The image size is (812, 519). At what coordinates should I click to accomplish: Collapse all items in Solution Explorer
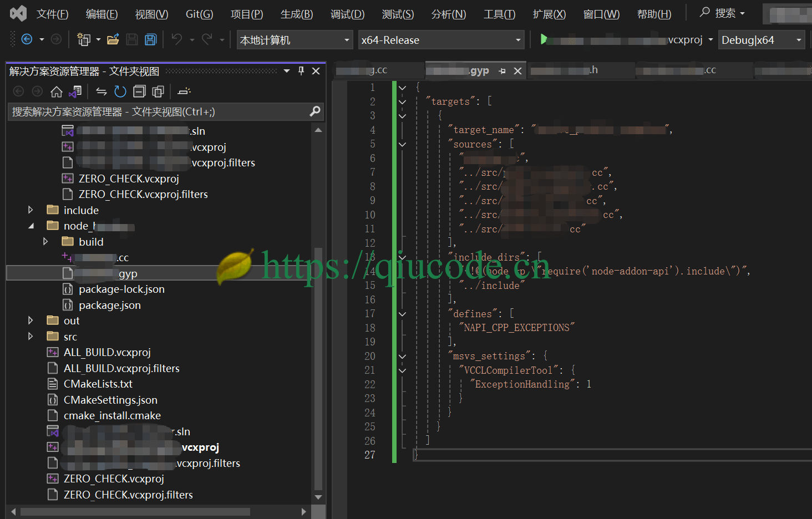[x=140, y=91]
